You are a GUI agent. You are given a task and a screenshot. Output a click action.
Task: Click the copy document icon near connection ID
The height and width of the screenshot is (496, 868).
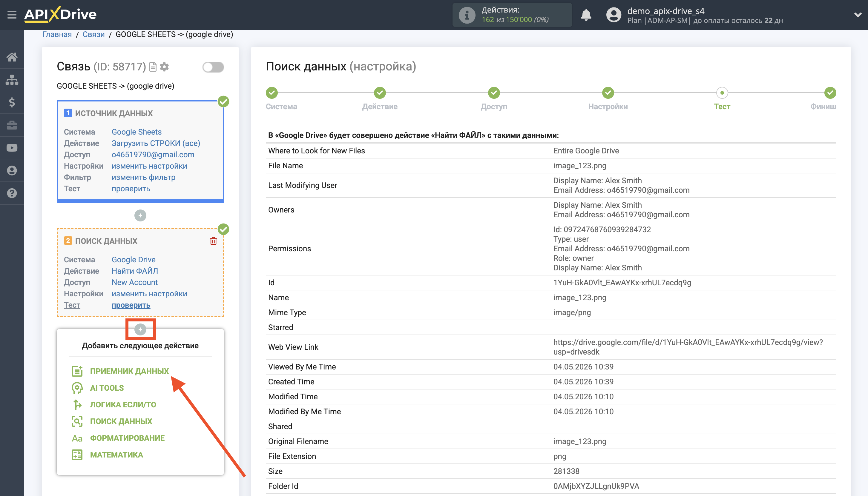(x=153, y=67)
